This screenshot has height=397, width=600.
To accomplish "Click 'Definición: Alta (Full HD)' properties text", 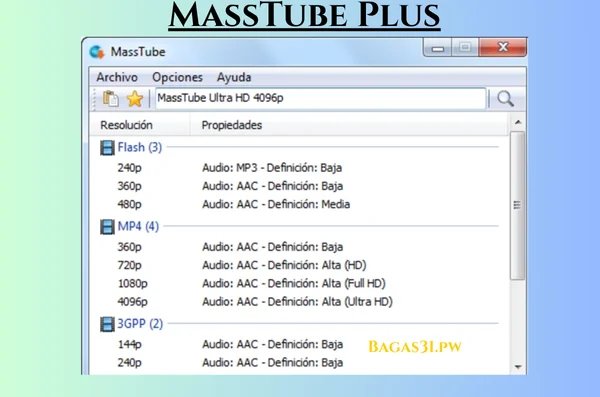I will click(326, 284).
